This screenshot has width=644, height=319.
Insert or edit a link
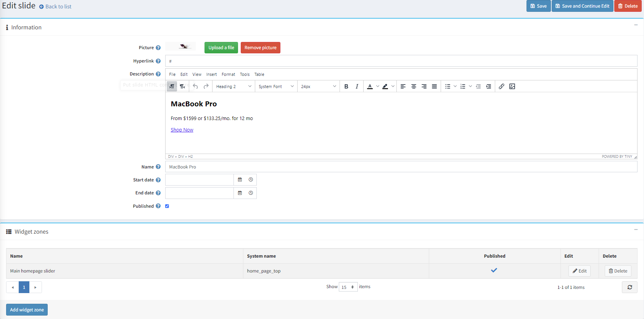(x=502, y=87)
